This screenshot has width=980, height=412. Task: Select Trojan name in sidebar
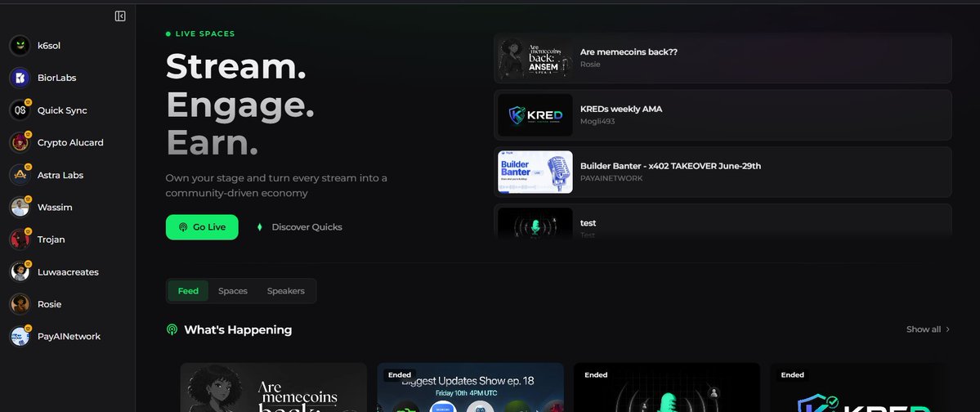pyautogui.click(x=51, y=240)
